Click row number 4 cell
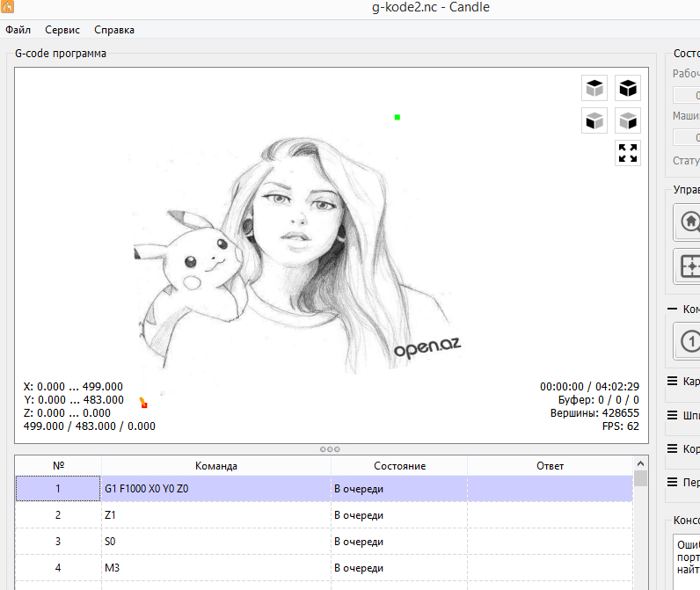This screenshot has height=590, width=700. pos(58,568)
